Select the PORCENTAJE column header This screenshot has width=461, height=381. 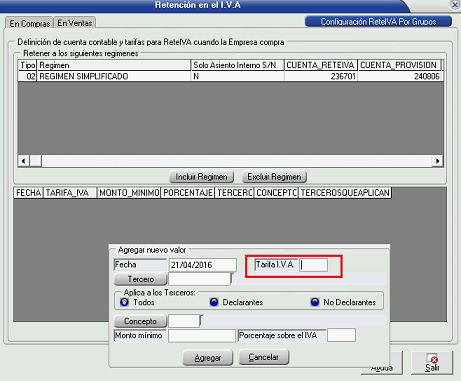click(x=188, y=193)
